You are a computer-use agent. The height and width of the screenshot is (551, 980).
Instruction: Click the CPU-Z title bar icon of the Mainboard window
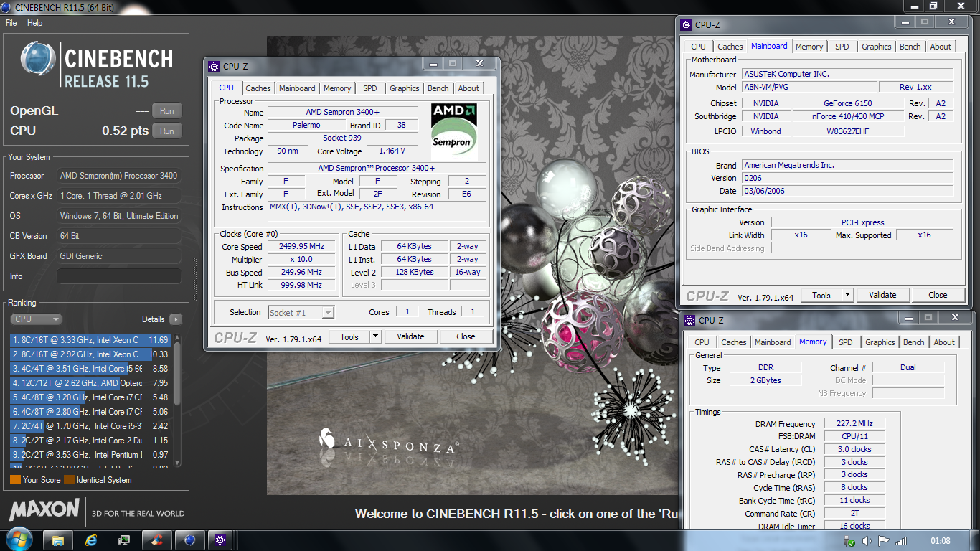tap(686, 24)
